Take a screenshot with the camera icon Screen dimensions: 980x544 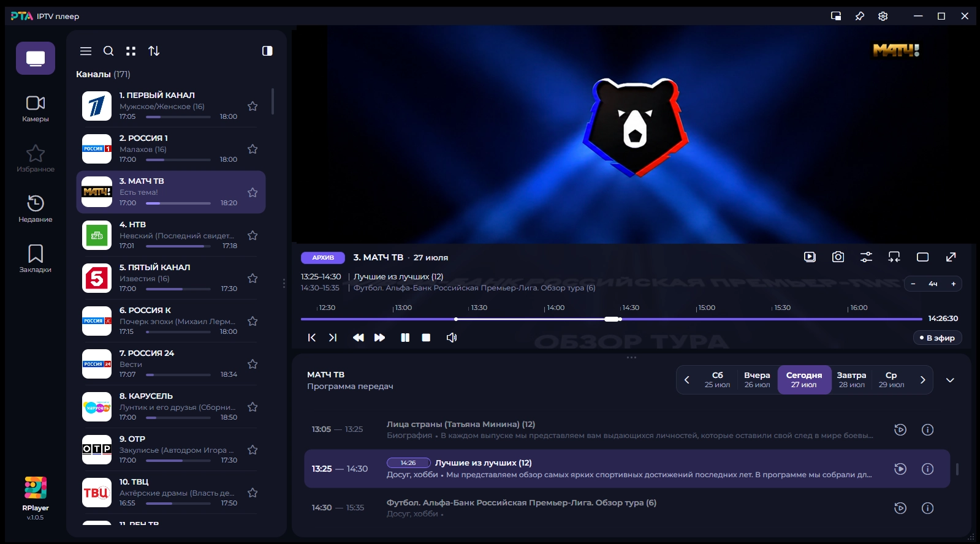click(838, 257)
